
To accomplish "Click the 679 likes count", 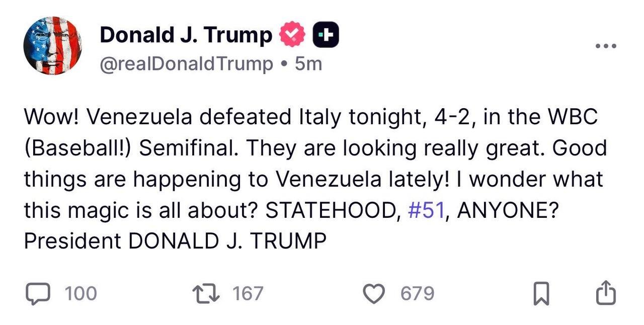I will (417, 293).
